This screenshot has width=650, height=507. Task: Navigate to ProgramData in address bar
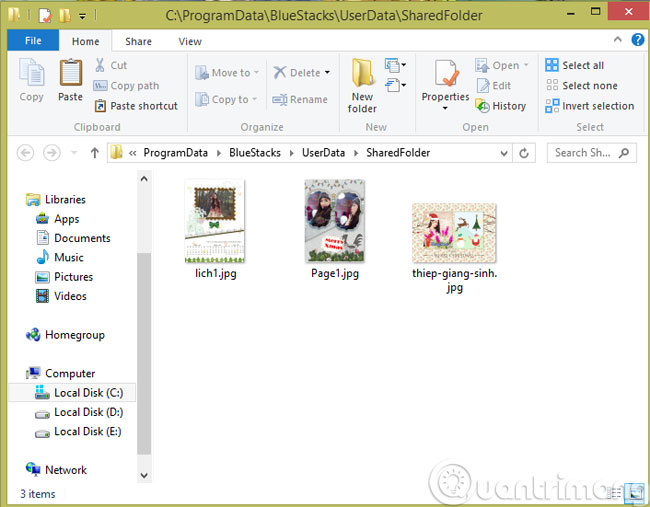175,153
